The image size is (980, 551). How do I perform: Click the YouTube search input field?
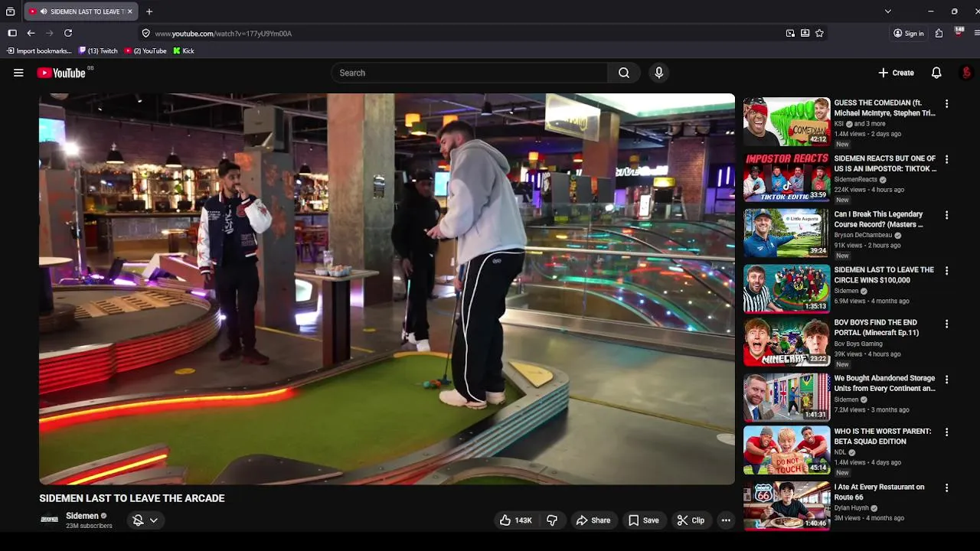coord(471,73)
